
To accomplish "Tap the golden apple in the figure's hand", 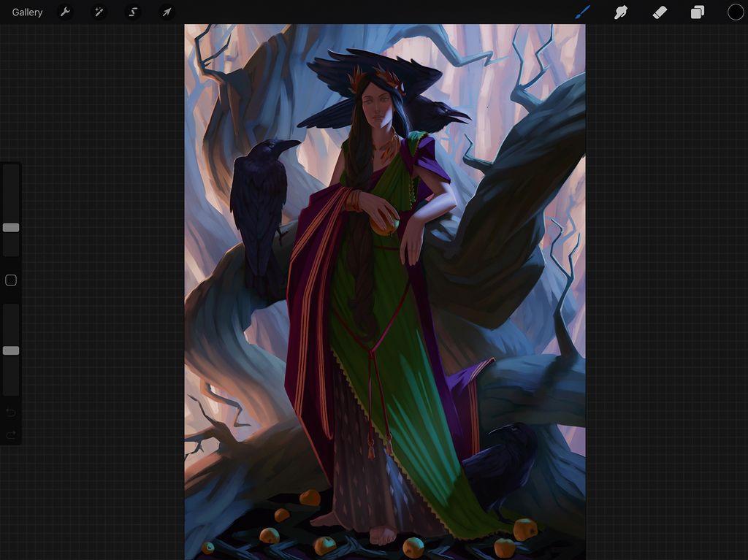I will (x=385, y=223).
